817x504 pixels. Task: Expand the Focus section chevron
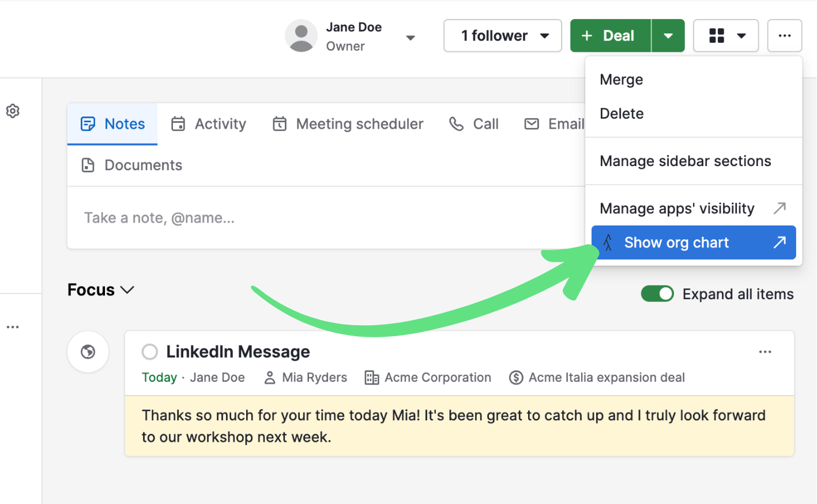[x=127, y=289]
